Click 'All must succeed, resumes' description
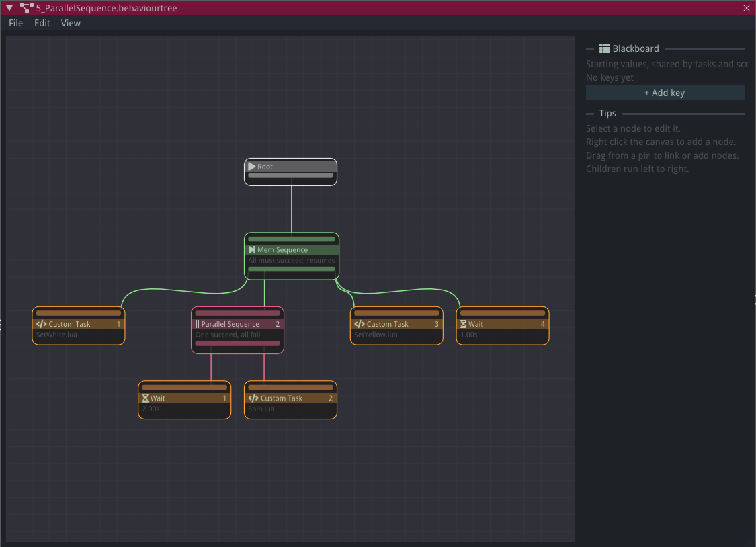756x547 pixels. click(x=292, y=260)
